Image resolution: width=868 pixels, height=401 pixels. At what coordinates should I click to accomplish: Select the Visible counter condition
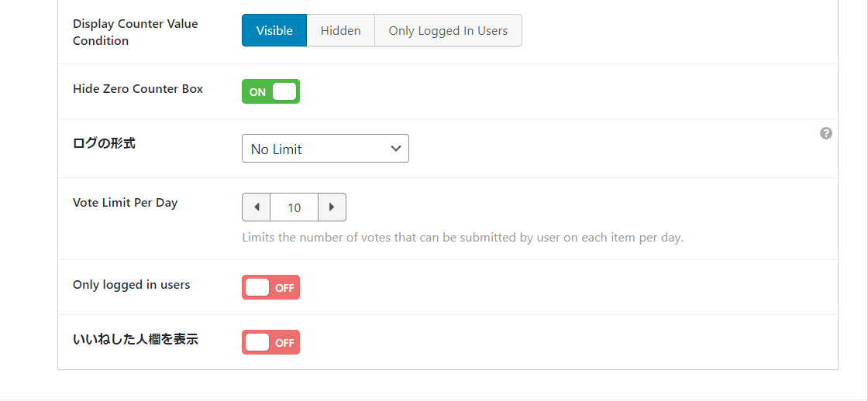(274, 31)
